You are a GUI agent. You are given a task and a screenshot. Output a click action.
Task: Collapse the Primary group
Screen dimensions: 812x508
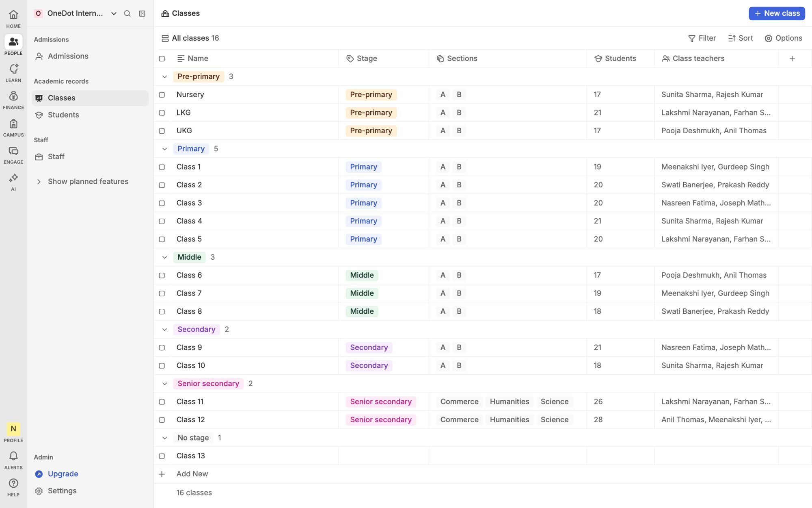[x=164, y=149]
